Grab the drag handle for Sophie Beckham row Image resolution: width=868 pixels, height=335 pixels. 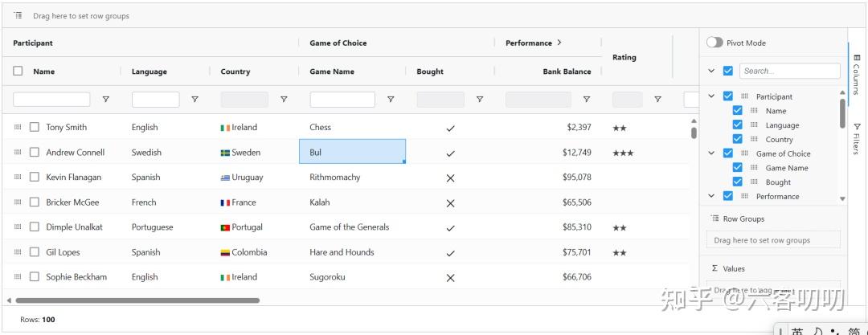pyautogui.click(x=18, y=277)
